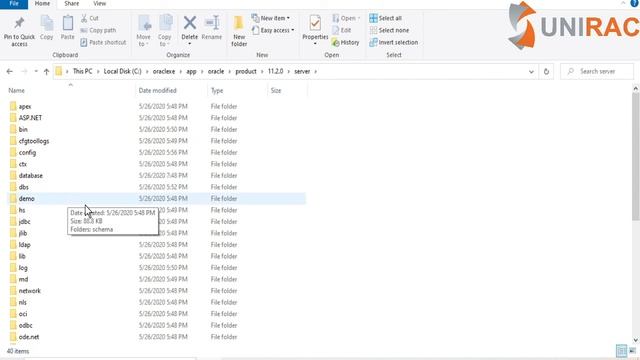Image resolution: width=640 pixels, height=360 pixels.
Task: Cut the selected item
Action: (90, 18)
